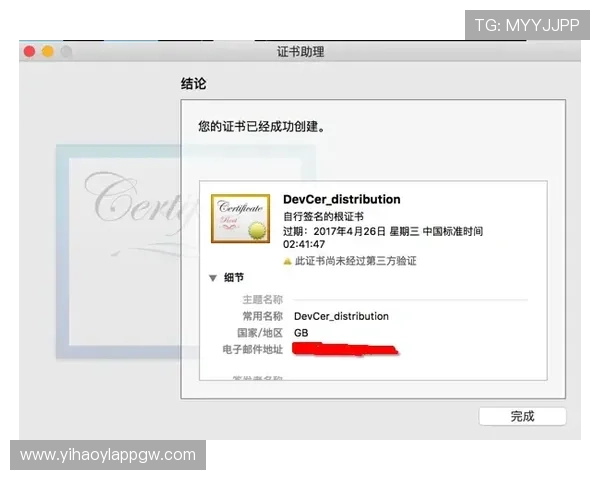Screen dimensions: 600x480
Task: Close the 证书助理 window with red button
Action: point(29,51)
